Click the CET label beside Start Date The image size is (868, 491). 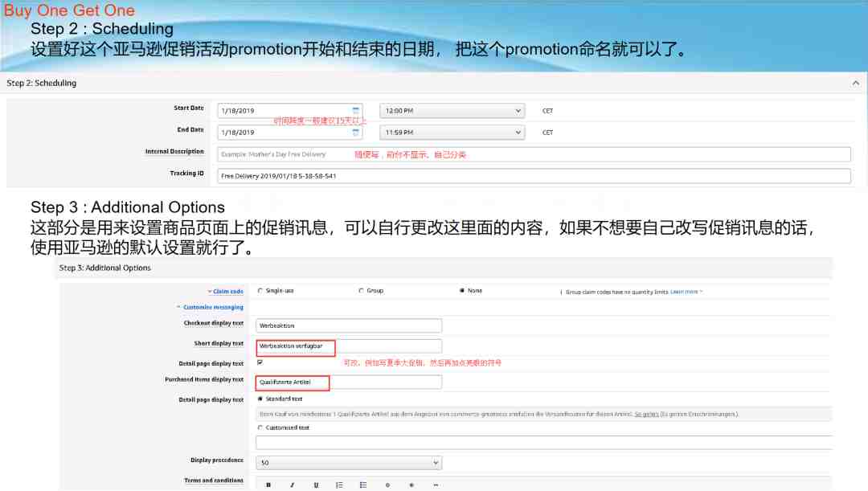(x=547, y=111)
